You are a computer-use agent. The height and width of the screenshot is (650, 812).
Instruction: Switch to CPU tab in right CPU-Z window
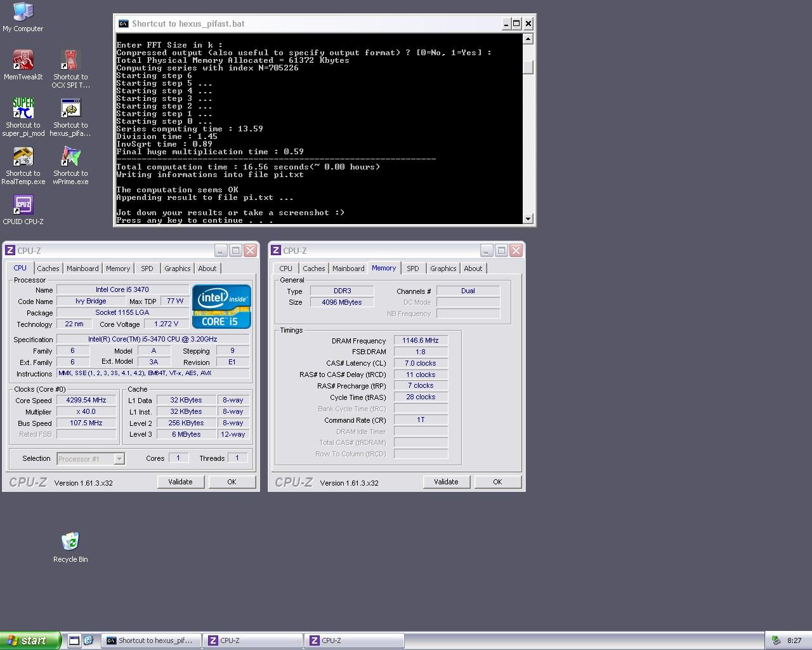click(286, 269)
